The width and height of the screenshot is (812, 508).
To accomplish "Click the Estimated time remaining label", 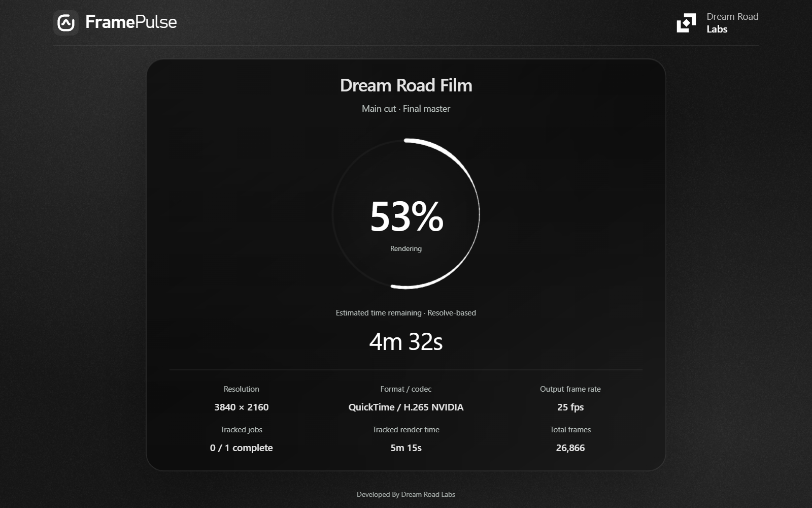I will (406, 313).
